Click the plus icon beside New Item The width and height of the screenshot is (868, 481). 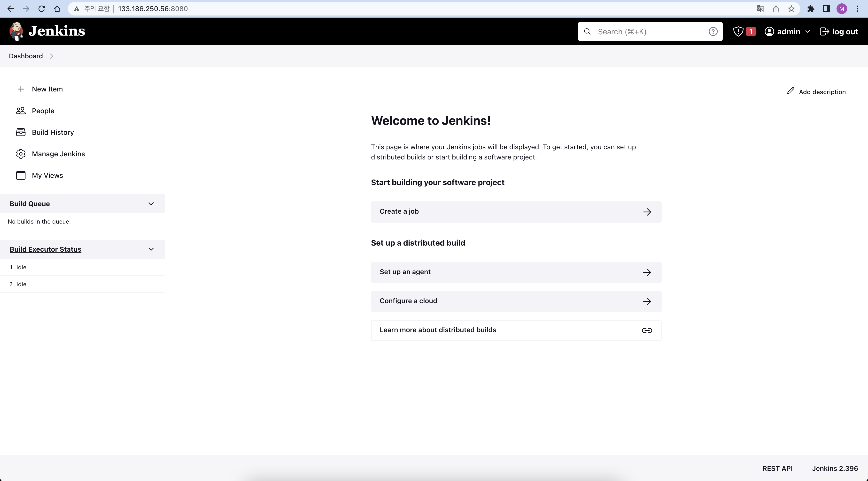[21, 89]
